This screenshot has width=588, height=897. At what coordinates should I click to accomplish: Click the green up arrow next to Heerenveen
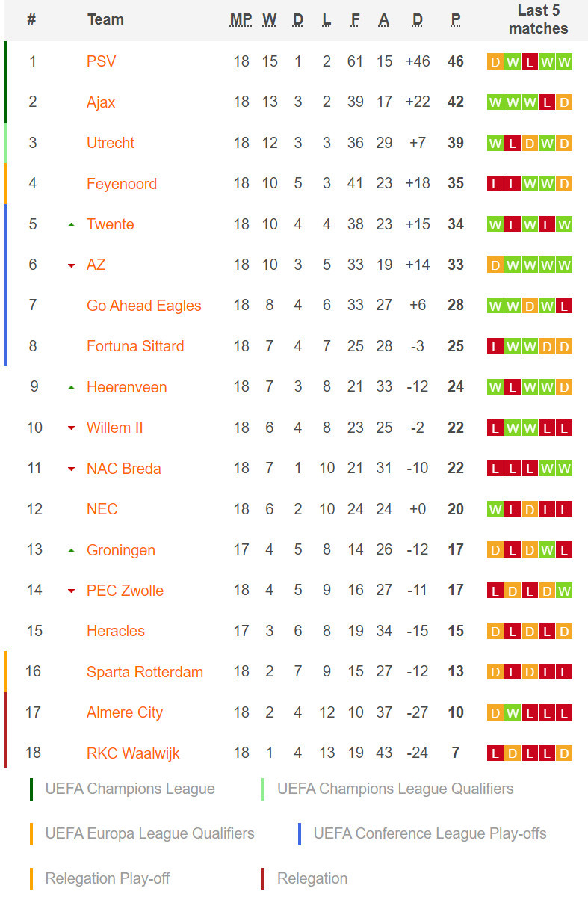pos(72,387)
